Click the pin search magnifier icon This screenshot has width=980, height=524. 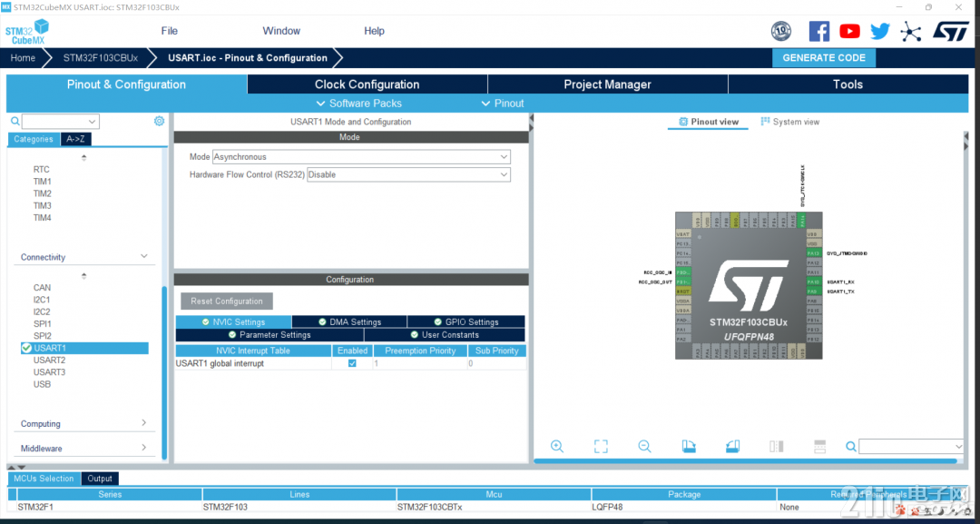[850, 447]
